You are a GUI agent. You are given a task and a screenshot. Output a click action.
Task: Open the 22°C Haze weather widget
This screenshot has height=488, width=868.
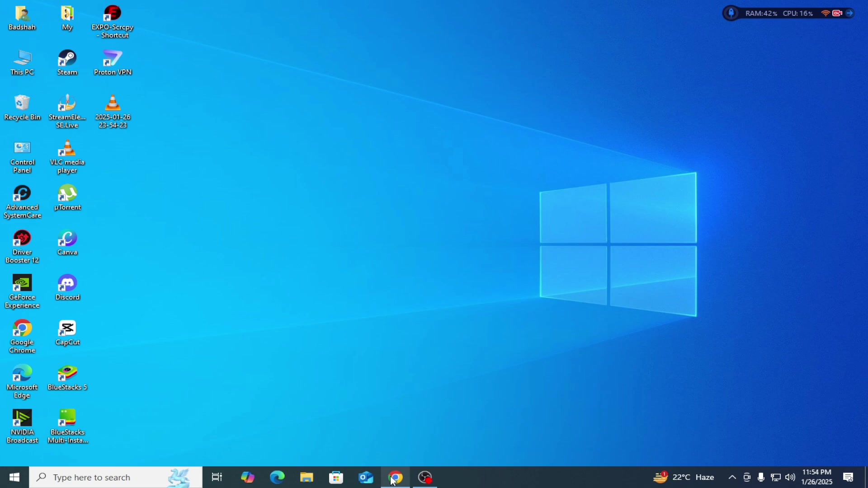pos(684,478)
